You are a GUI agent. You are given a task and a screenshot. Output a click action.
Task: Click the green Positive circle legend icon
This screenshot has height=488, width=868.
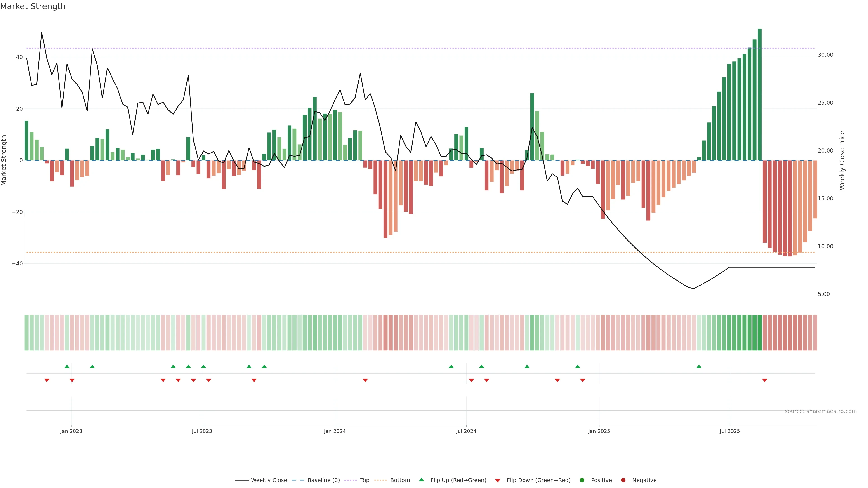coord(582,480)
